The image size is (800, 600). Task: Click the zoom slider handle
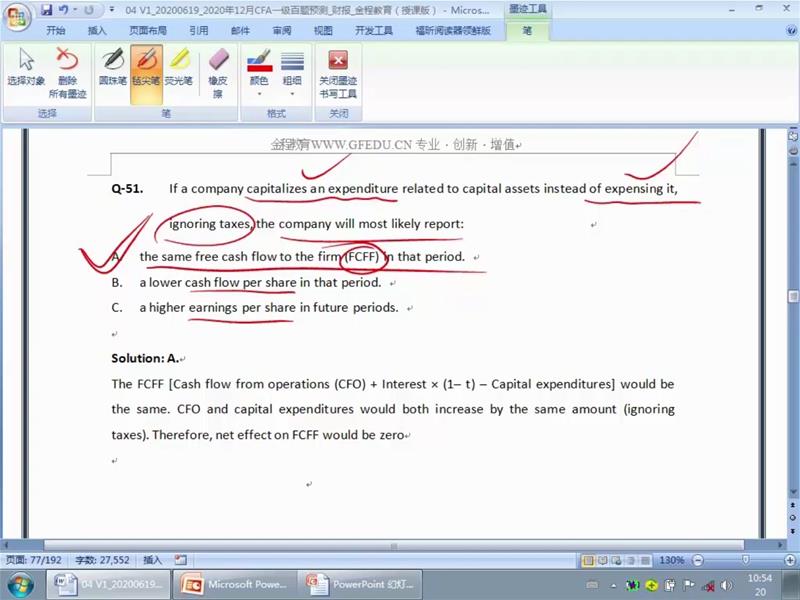point(745,560)
